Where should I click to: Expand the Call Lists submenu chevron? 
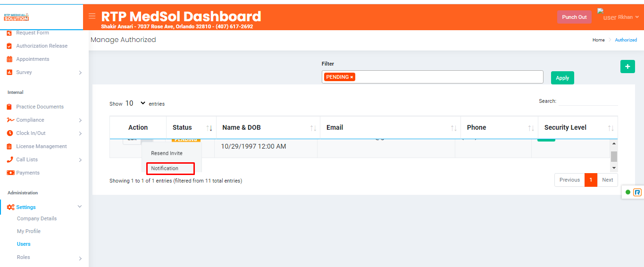(80, 160)
